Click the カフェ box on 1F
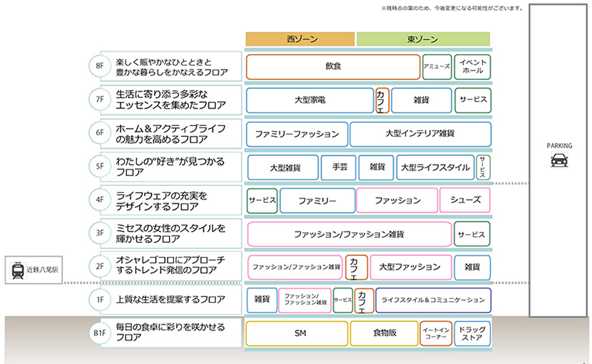 coord(364,301)
